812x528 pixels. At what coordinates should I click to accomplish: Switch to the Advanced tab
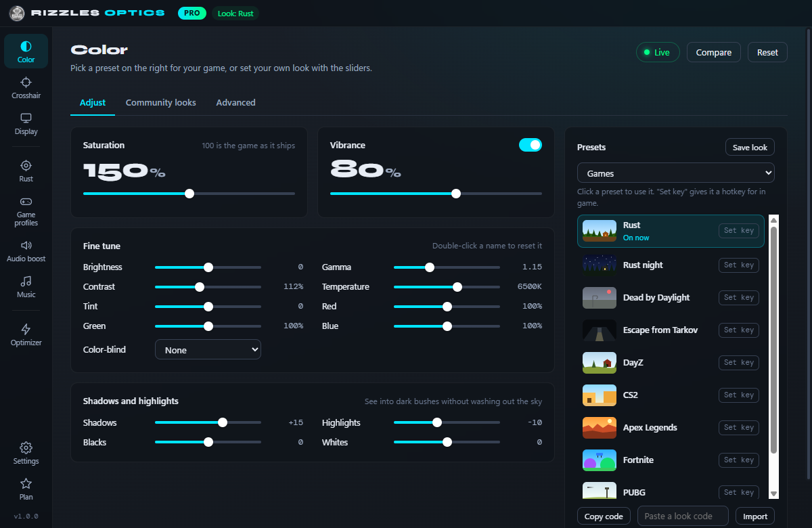pyautogui.click(x=235, y=103)
